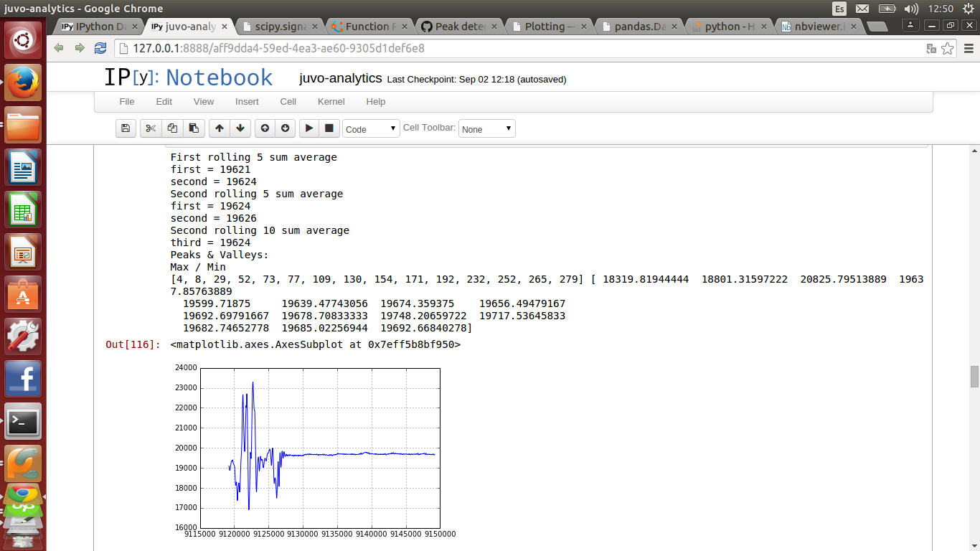980x551 pixels.
Task: Click the save notebook icon
Action: [126, 128]
